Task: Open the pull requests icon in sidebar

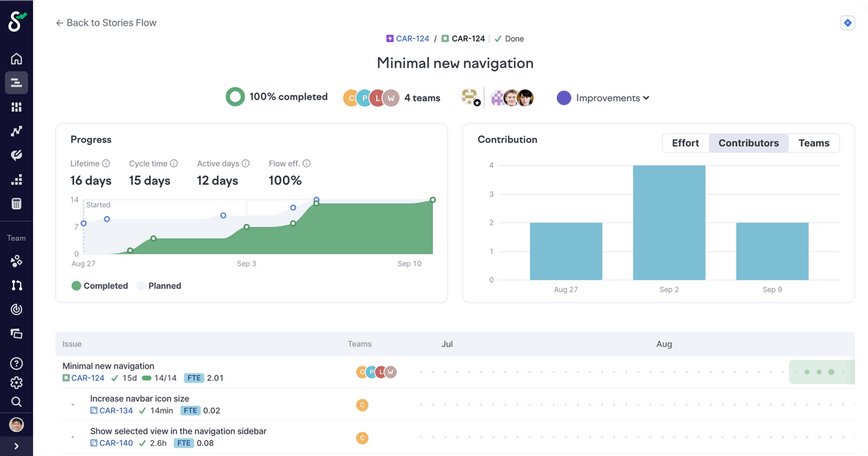Action: point(16,285)
